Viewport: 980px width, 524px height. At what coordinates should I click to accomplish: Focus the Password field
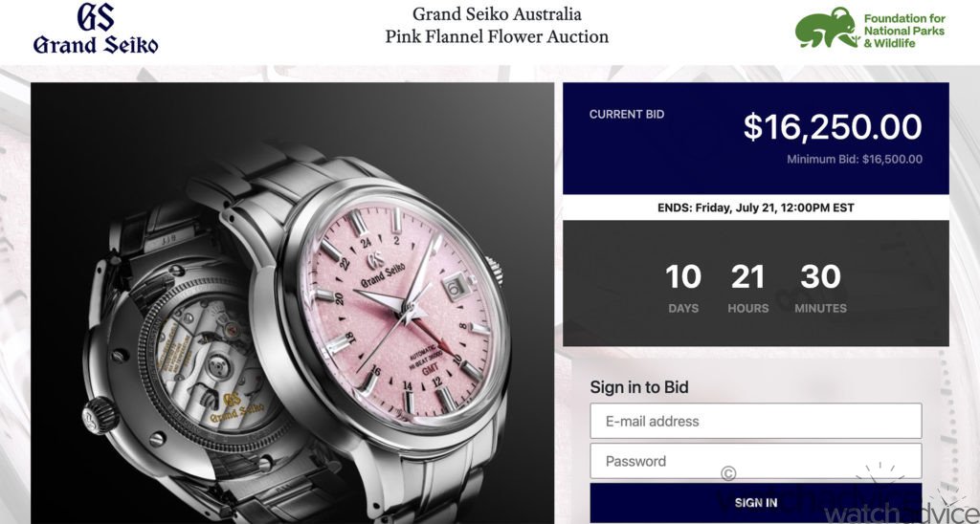tap(756, 461)
